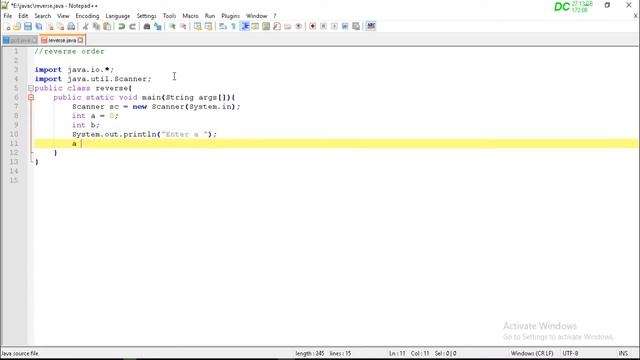Viewport: 640px width, 360px height.
Task: Click the Print toolbar icon
Action: click(71, 27)
